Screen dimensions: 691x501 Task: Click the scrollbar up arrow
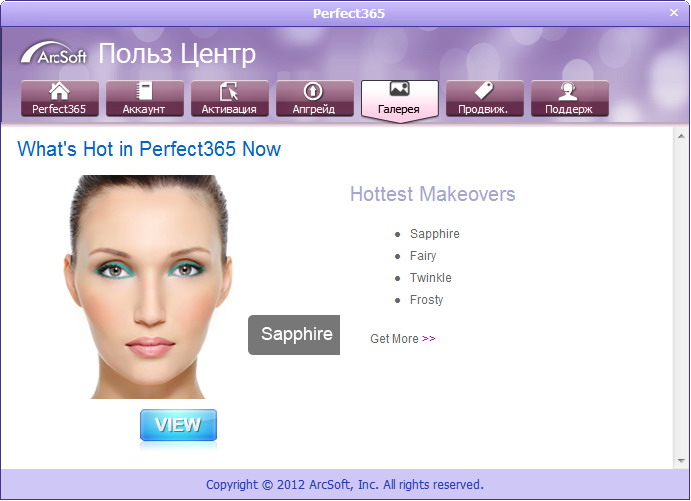click(x=681, y=137)
